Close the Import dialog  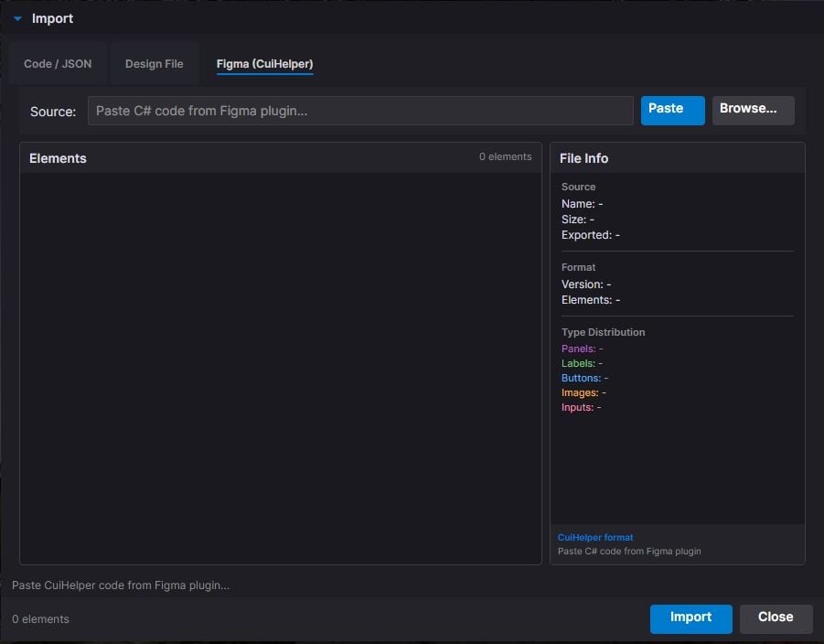776,617
